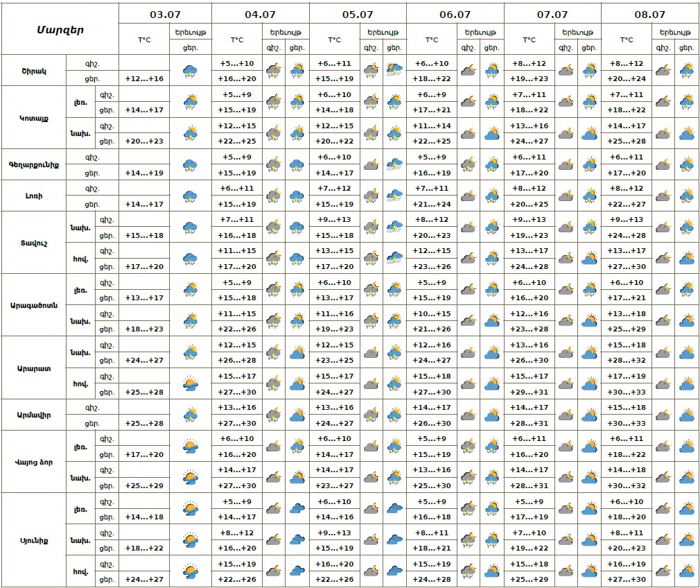Click Շիրակ 03.07 daytime value +12...+16
700x588 pixels.
[144, 78]
